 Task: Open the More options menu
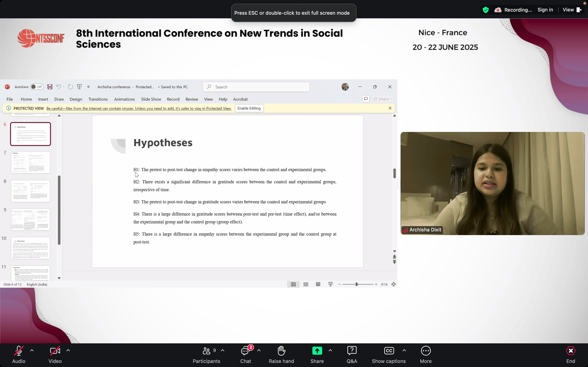click(425, 354)
